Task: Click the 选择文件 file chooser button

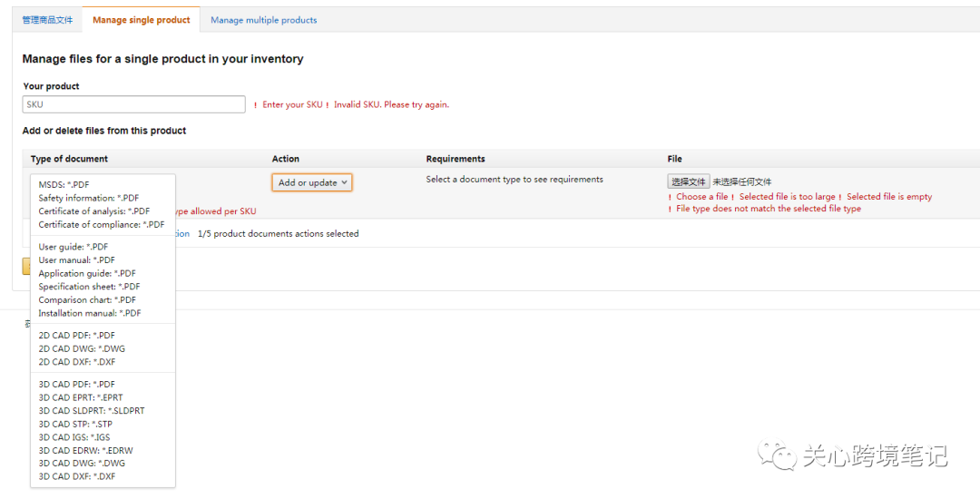Action: coord(689,182)
